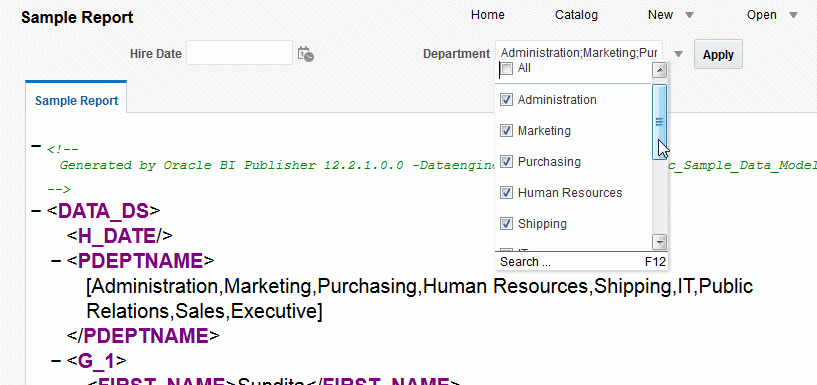Uncheck the Human Resources checkbox
The height and width of the screenshot is (385, 817).
tap(506, 193)
